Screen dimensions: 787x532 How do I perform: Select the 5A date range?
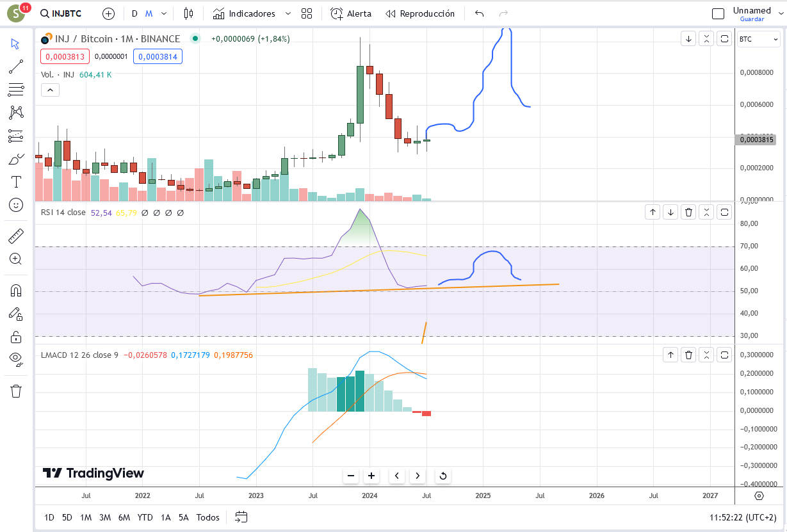[x=184, y=517]
